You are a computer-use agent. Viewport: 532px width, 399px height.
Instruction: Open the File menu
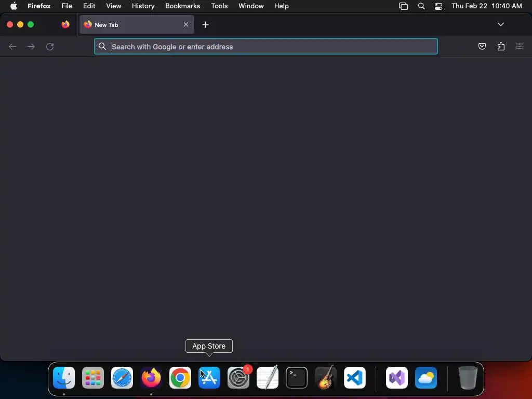(67, 6)
